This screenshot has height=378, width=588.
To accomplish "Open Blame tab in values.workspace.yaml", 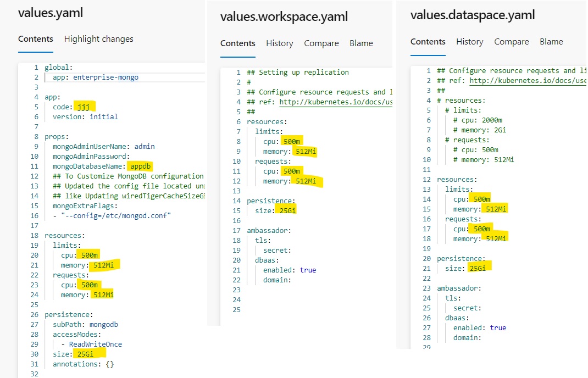I will [x=361, y=43].
